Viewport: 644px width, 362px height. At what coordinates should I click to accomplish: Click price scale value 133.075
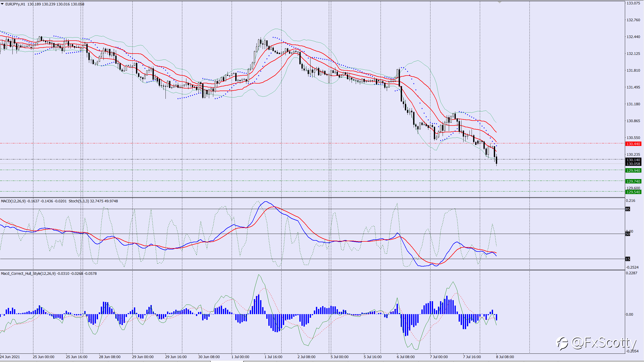(633, 3)
